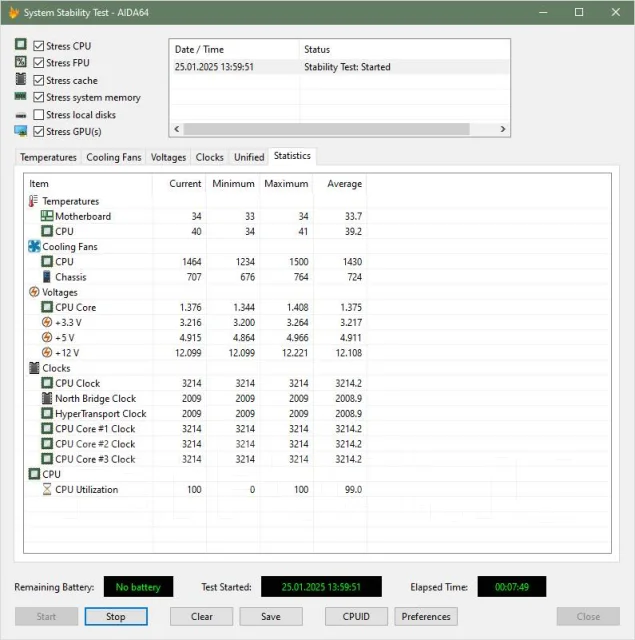Click the Date / Time column header

pyautogui.click(x=235, y=49)
